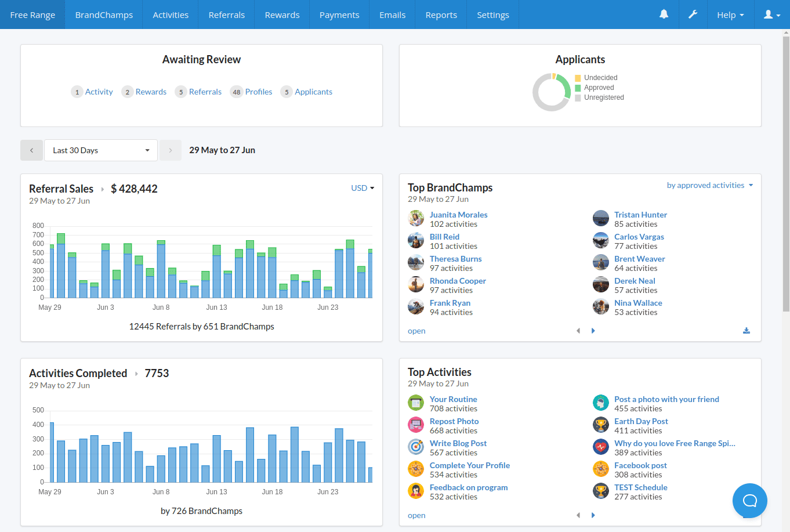Switch to the Reports tab
This screenshot has height=532, width=790.
pos(441,15)
